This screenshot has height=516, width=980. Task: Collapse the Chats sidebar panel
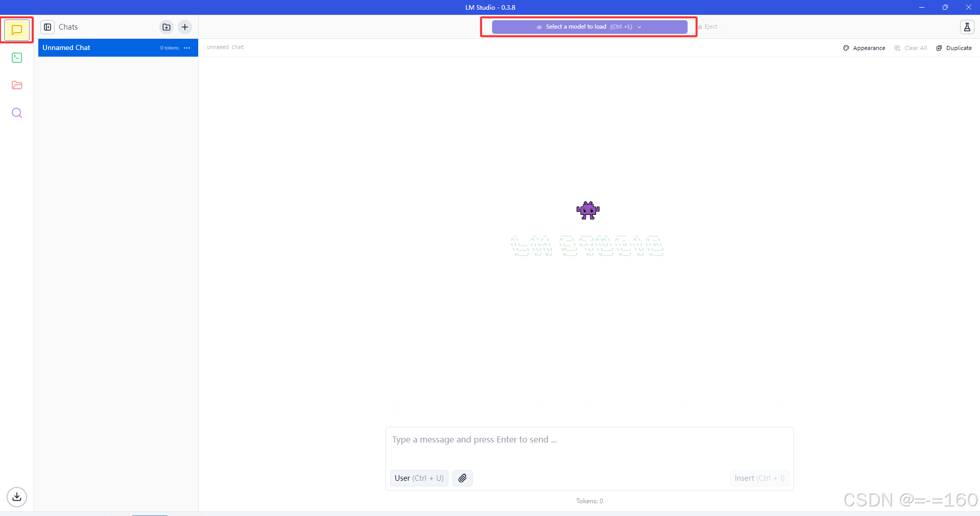(47, 27)
